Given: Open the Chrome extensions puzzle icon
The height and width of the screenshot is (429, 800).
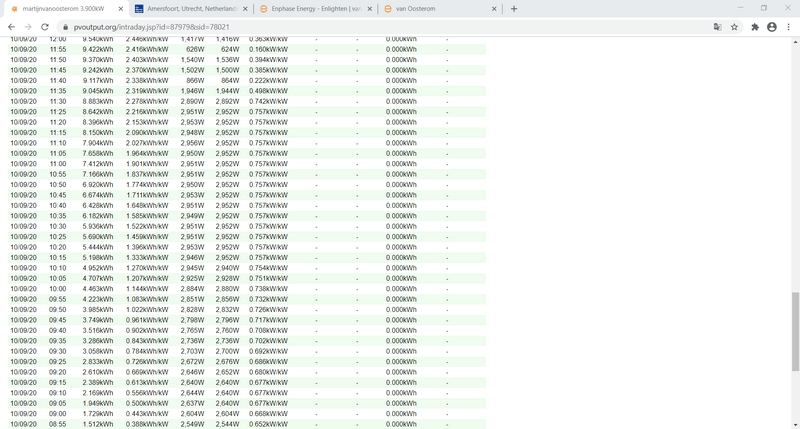Looking at the screenshot, I should [x=755, y=27].
